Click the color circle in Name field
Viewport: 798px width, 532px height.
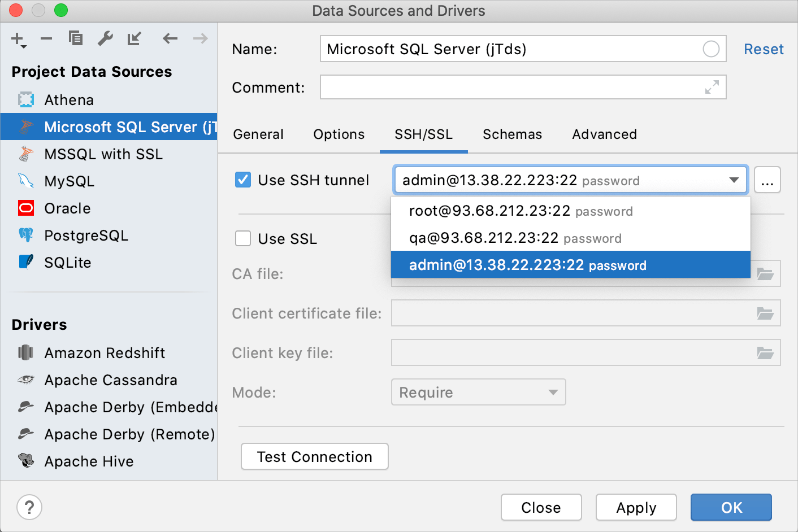711,49
